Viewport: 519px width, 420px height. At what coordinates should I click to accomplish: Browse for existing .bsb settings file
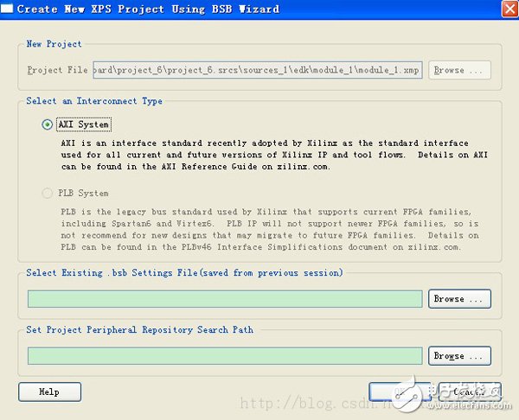click(460, 299)
